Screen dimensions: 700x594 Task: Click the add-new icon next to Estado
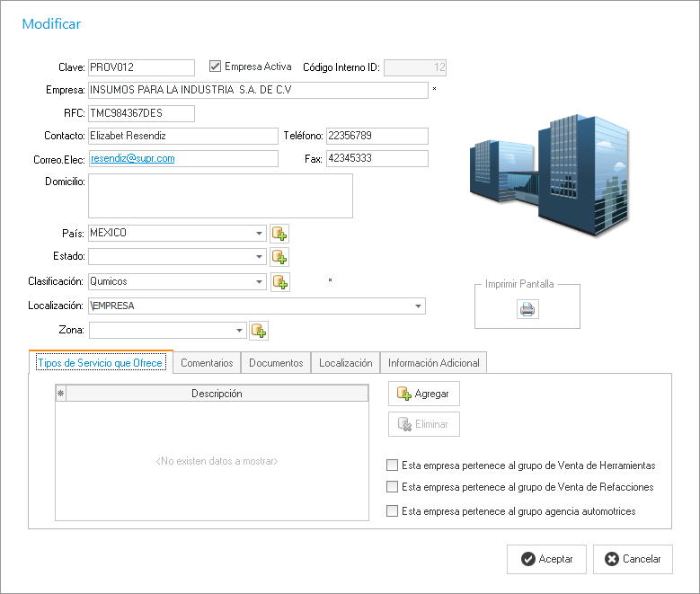pyautogui.click(x=279, y=257)
